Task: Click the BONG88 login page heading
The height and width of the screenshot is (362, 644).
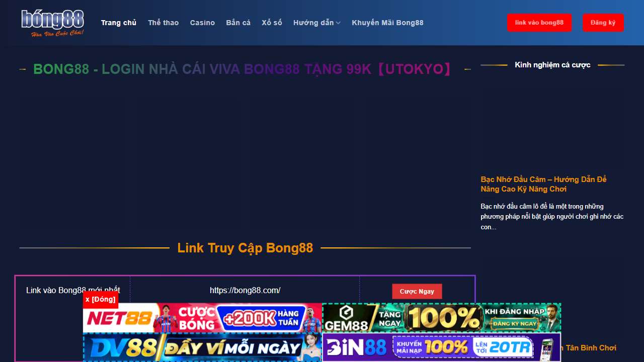Action: 243,69
